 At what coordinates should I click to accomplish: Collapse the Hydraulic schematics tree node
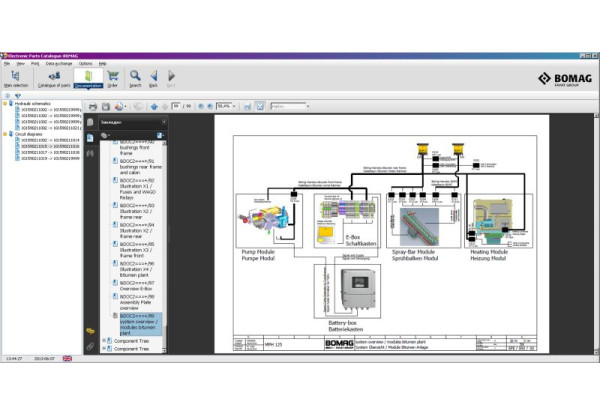click(4, 102)
